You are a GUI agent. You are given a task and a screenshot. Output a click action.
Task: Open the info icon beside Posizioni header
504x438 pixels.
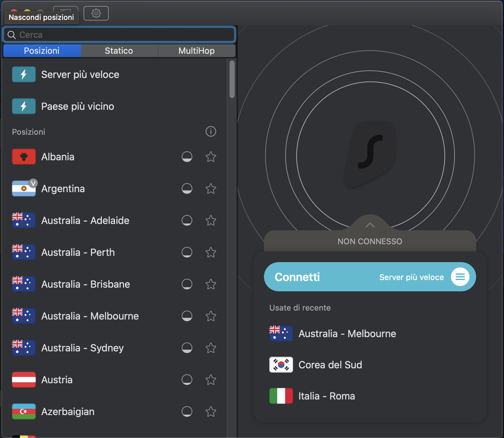[x=211, y=132]
